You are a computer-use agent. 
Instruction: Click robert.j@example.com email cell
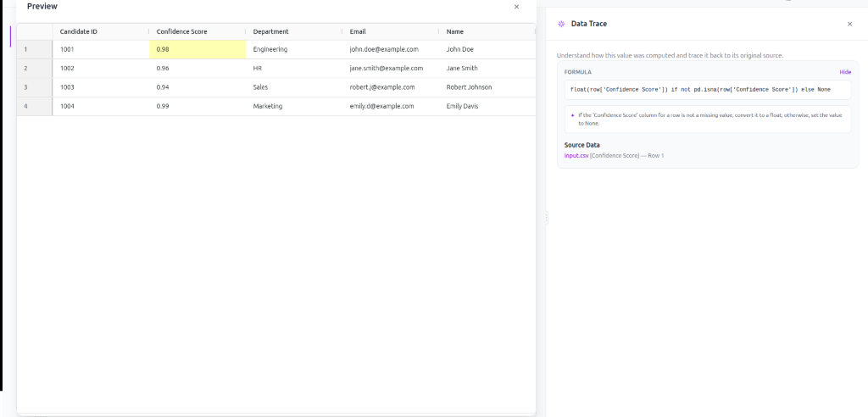pyautogui.click(x=391, y=87)
